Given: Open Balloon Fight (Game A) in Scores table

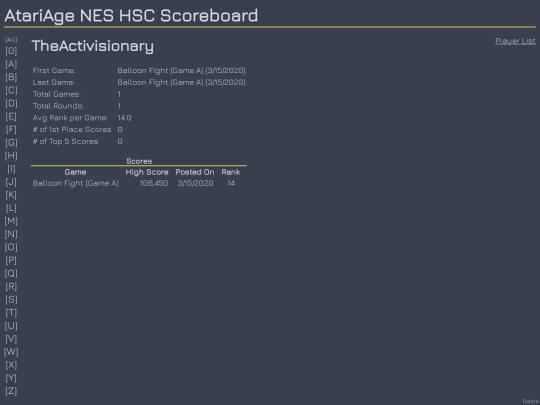Looking at the screenshot, I should 75,183.
